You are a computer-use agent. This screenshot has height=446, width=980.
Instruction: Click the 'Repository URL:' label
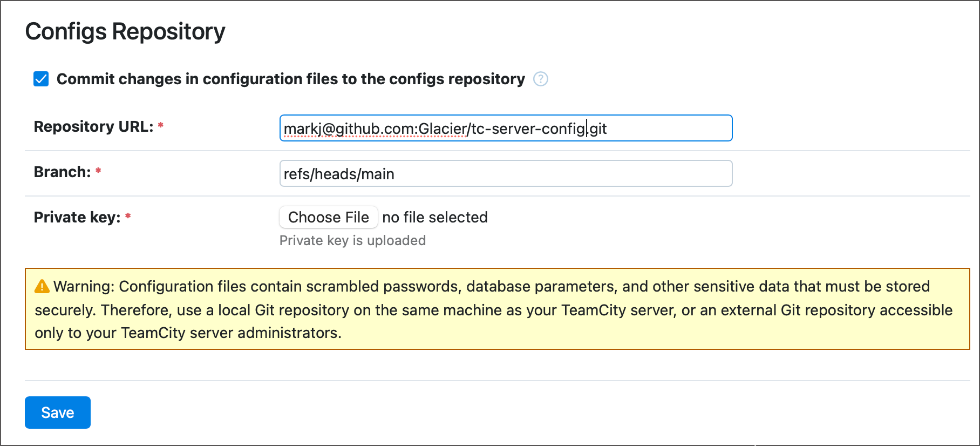click(x=93, y=126)
